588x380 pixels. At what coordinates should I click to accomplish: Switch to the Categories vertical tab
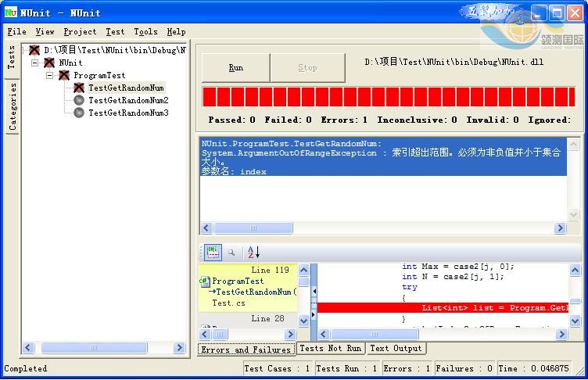pos(13,106)
